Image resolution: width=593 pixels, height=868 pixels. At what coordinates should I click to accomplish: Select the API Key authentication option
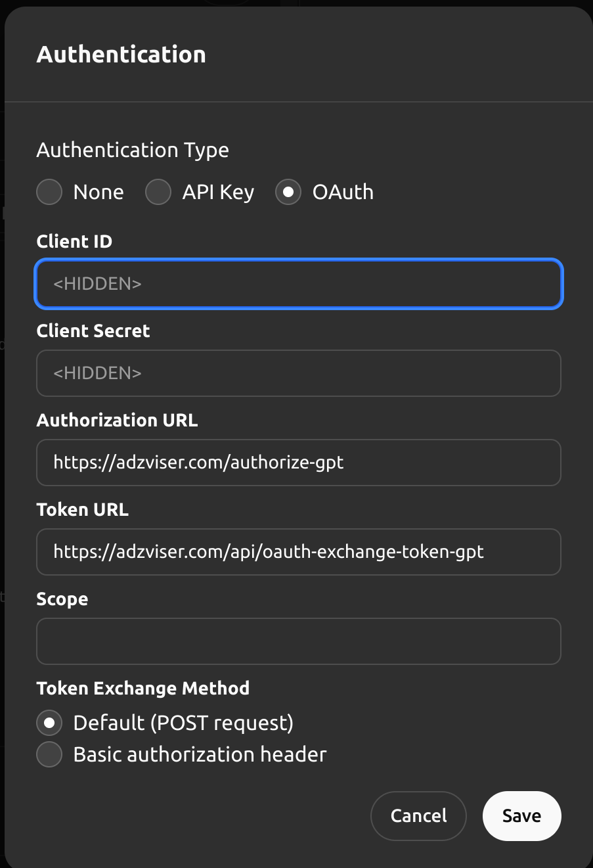(x=158, y=192)
